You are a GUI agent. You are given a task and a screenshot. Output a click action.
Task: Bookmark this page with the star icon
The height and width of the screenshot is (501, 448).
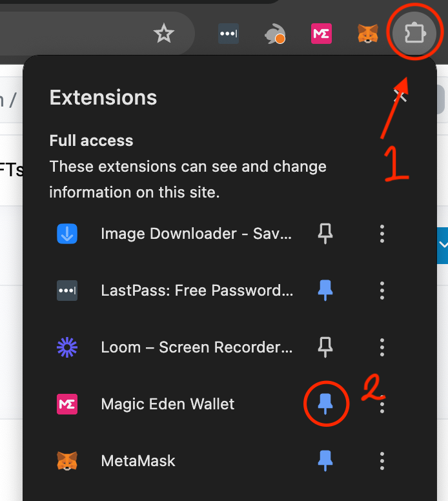coord(163,33)
